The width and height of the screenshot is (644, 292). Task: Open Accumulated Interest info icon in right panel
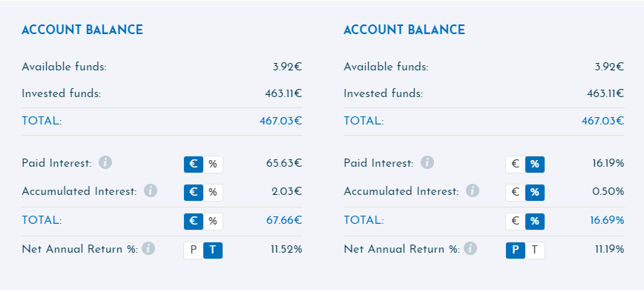(473, 190)
